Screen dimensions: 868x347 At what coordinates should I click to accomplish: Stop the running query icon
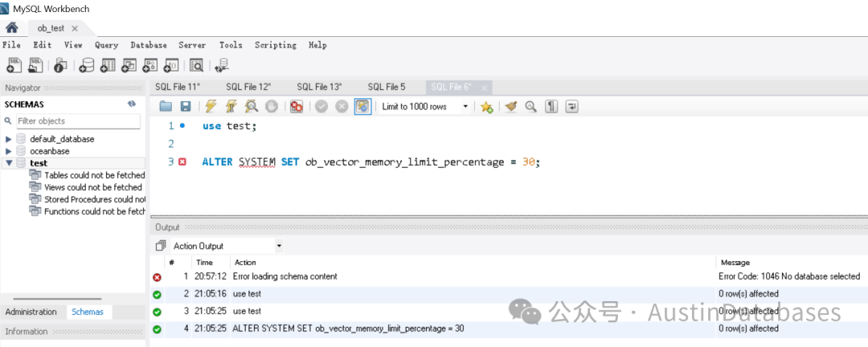click(272, 107)
